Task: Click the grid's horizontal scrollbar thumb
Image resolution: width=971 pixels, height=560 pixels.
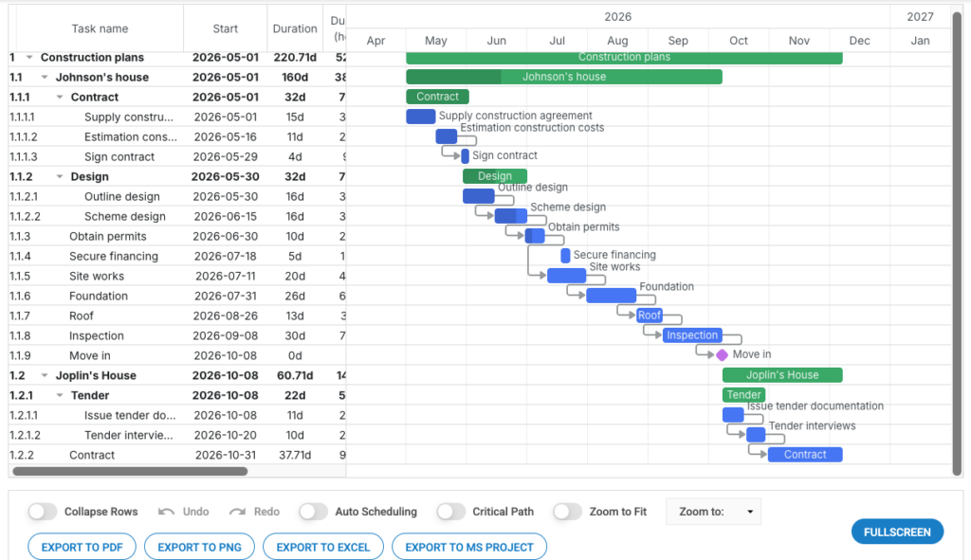Action: (130, 472)
